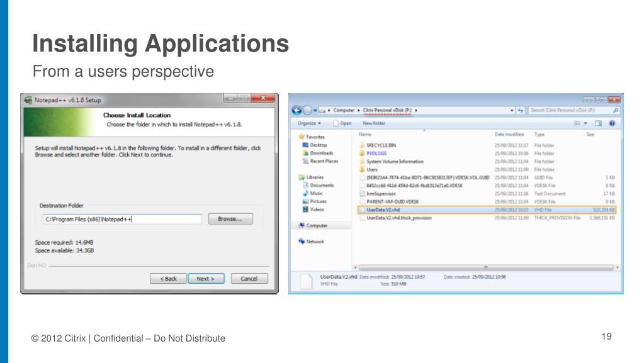This screenshot has width=644, height=363.
Task: Open the recent locations dropdown beside Forward
Action: tap(315, 111)
